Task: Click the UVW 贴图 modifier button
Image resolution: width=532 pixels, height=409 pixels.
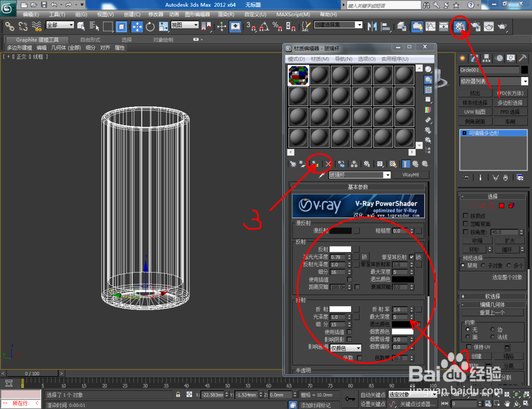Action: [475, 112]
